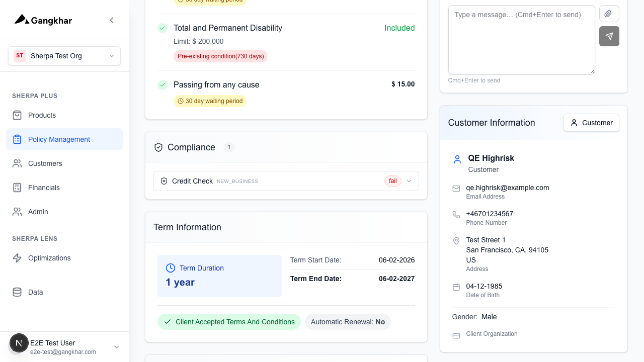Click the message text box
This screenshot has width=644, height=362.
click(522, 40)
